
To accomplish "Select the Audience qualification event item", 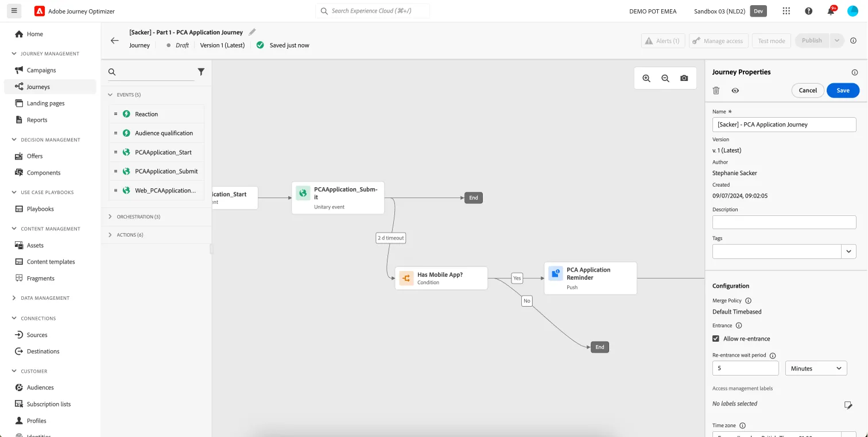I will (157, 133).
